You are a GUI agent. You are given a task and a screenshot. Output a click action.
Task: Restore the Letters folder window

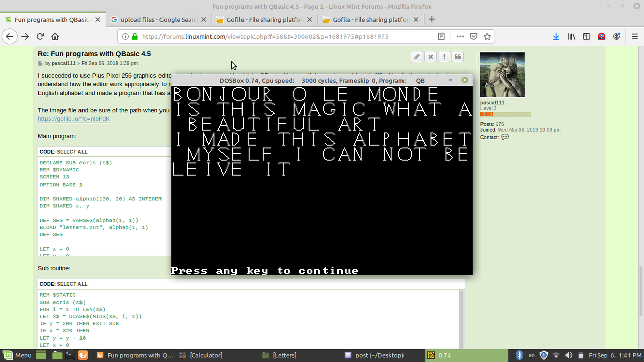(x=299, y=355)
